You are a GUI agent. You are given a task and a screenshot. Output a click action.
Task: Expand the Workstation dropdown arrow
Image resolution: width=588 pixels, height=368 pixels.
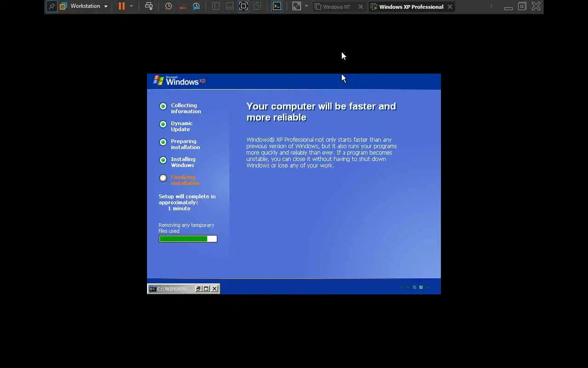[x=106, y=6]
